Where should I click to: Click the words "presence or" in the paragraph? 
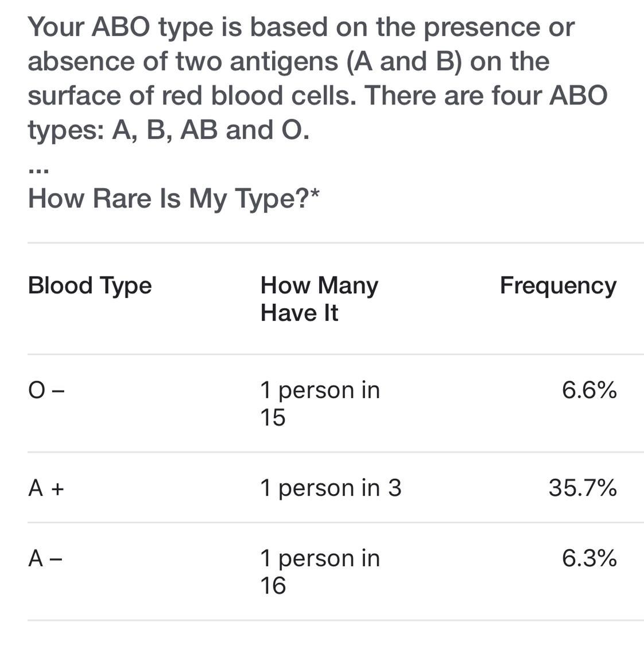click(498, 27)
